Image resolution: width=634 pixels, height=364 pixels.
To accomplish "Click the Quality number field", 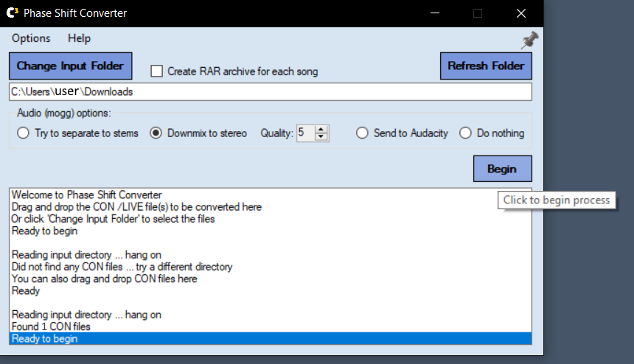I will 306,133.
